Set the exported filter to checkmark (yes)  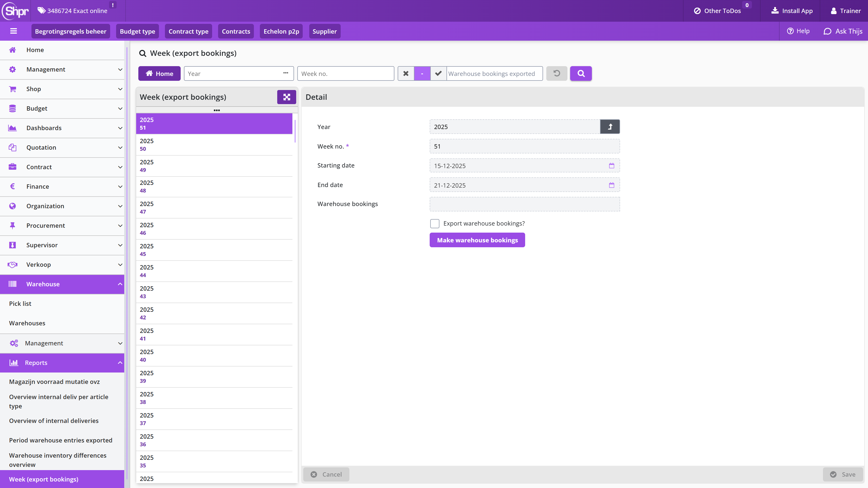click(x=438, y=73)
